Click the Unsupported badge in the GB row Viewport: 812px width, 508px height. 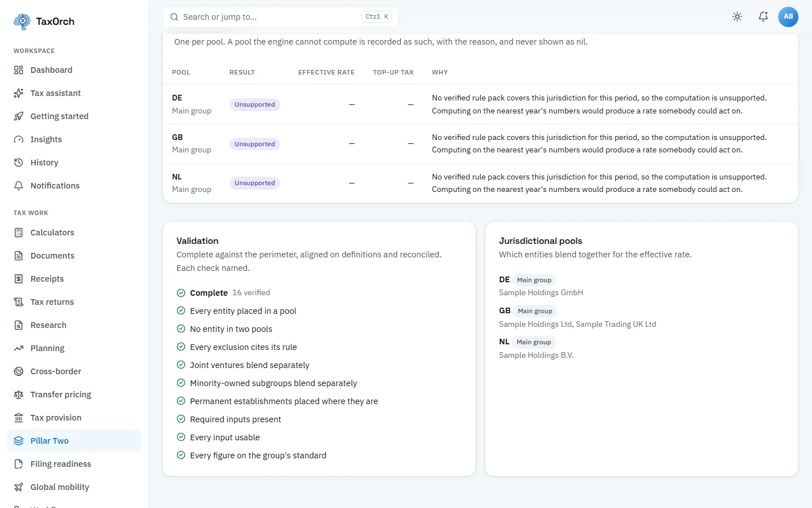255,144
